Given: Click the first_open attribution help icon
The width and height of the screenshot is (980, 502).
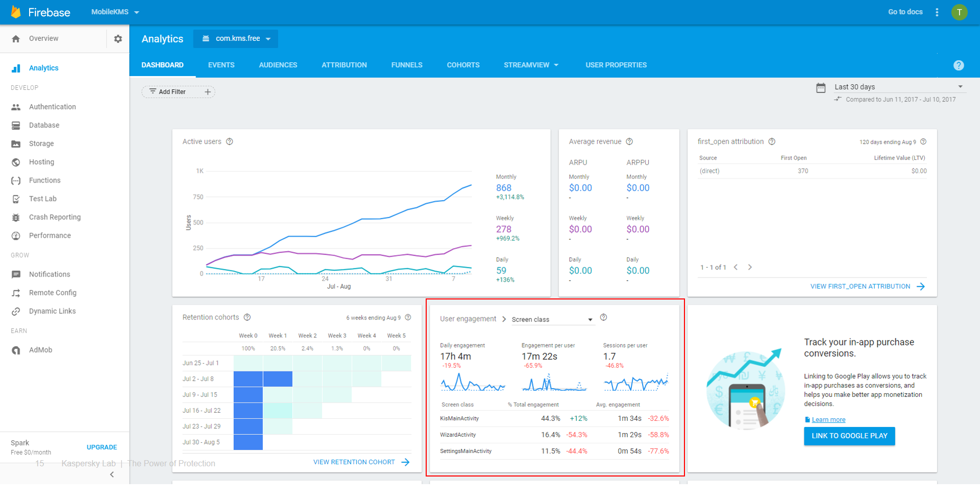Looking at the screenshot, I should pos(772,141).
